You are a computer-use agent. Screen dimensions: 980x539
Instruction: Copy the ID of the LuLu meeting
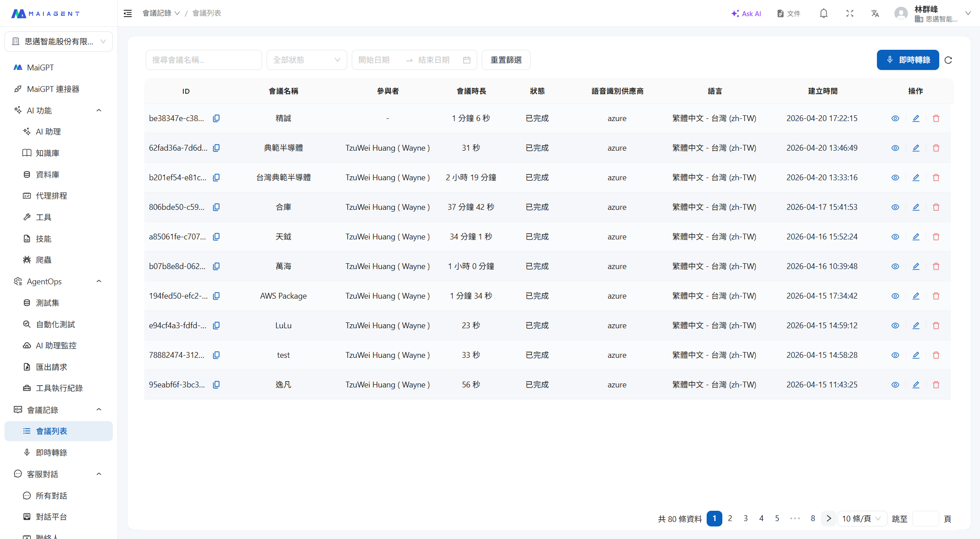pos(216,326)
